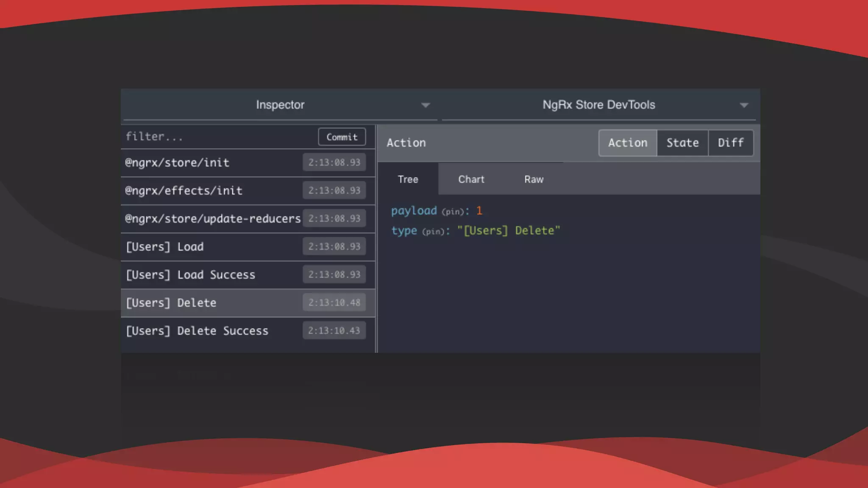Switch to the Diff view button
This screenshot has width=868, height=488.
click(730, 143)
